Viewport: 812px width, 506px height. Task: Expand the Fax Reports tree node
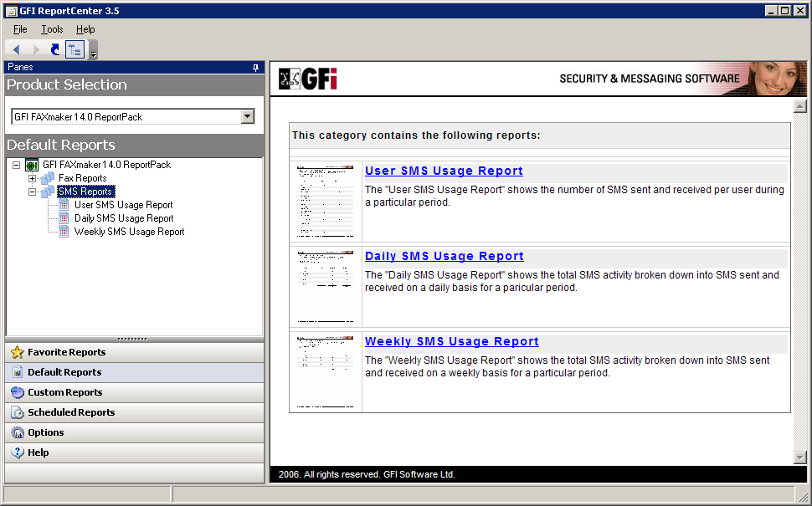[x=32, y=178]
